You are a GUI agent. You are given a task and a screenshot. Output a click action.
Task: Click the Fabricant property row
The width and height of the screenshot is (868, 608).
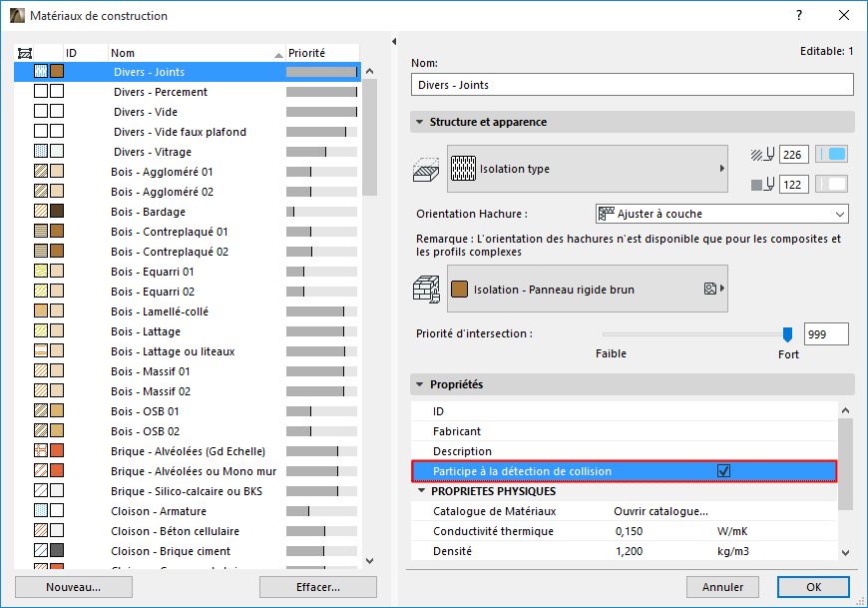625,431
